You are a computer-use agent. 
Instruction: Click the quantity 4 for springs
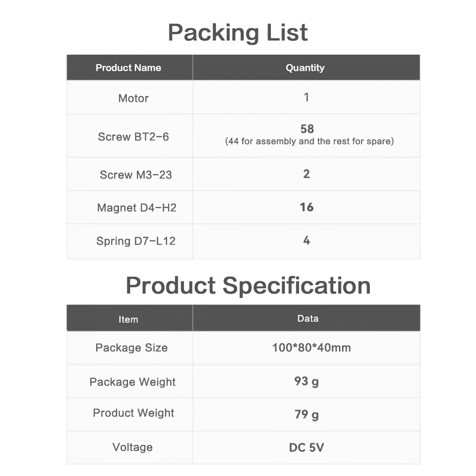[307, 240]
